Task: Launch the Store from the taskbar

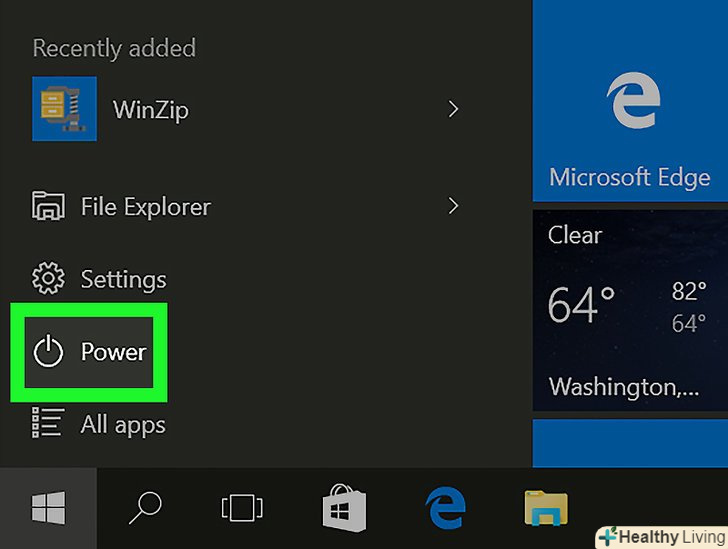Action: tap(344, 508)
